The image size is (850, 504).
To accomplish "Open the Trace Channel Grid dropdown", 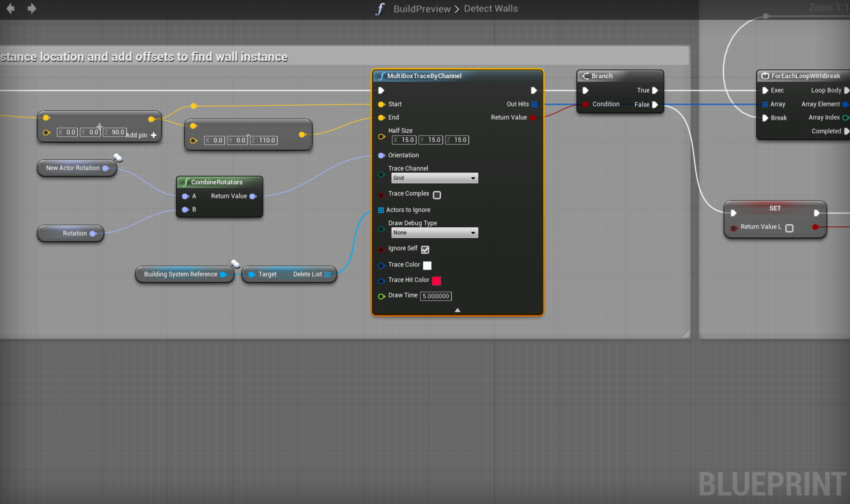I will click(x=434, y=178).
